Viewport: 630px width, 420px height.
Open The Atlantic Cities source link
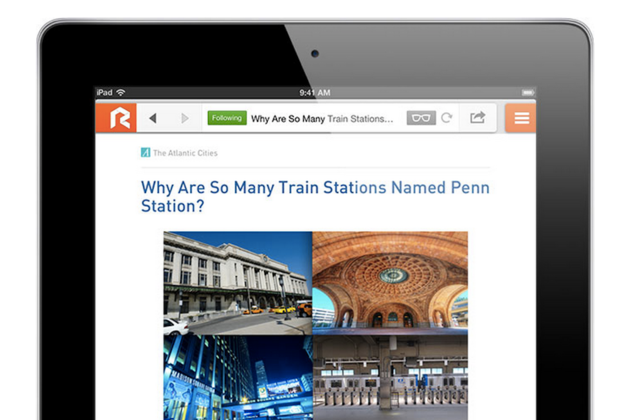[184, 153]
